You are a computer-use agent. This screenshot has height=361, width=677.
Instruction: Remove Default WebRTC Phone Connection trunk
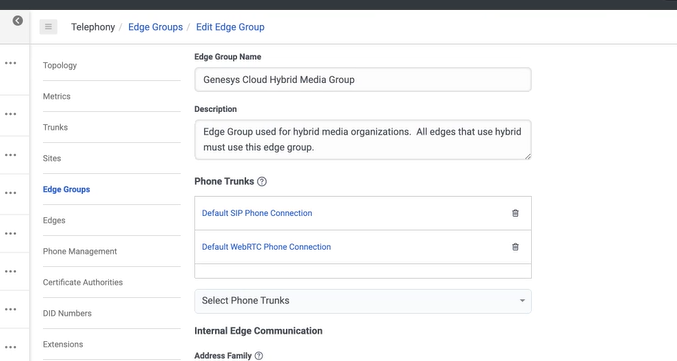point(515,247)
